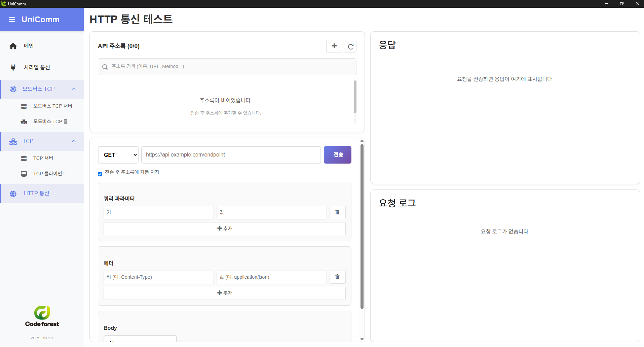Click the request form scroll up arrow
The height and width of the screenshot is (347, 644).
[362, 141]
